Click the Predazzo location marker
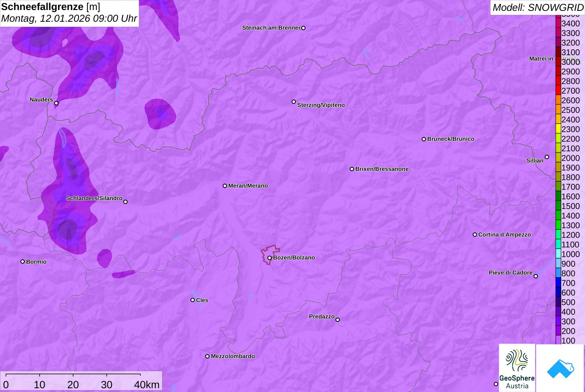Viewport: 585px width, 392px height. coord(338,320)
